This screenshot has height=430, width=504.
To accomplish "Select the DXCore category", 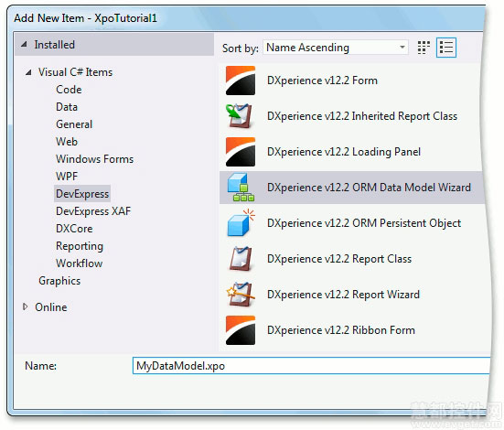I will point(74,229).
